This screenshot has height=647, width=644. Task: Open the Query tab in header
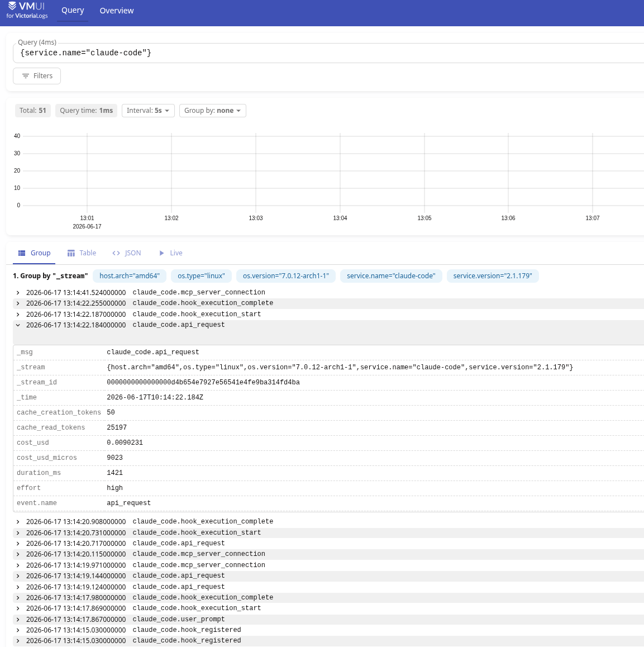[73, 10]
